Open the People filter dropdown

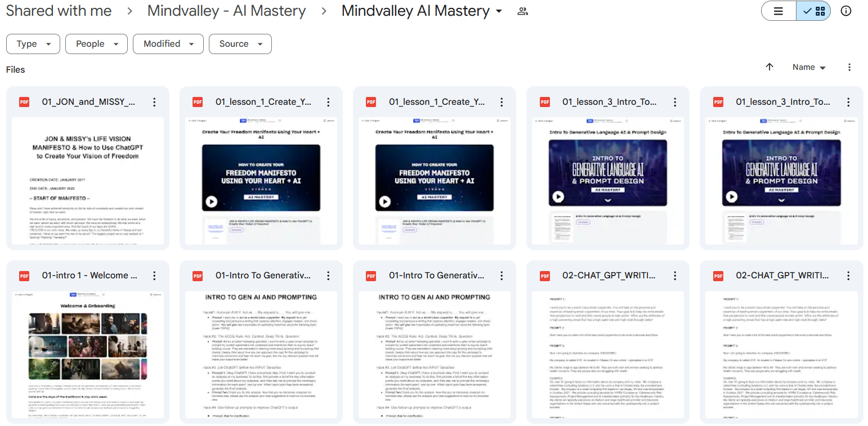tap(96, 44)
